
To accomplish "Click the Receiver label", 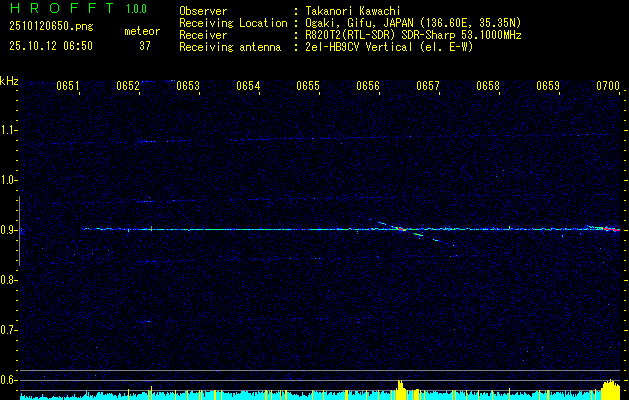I will click(203, 35).
